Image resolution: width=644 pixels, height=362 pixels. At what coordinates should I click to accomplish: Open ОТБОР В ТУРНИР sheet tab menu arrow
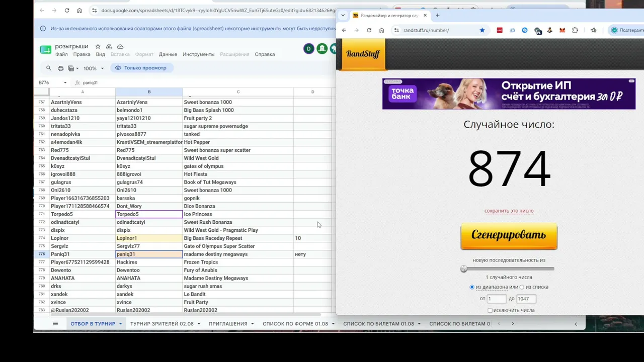pos(120,324)
